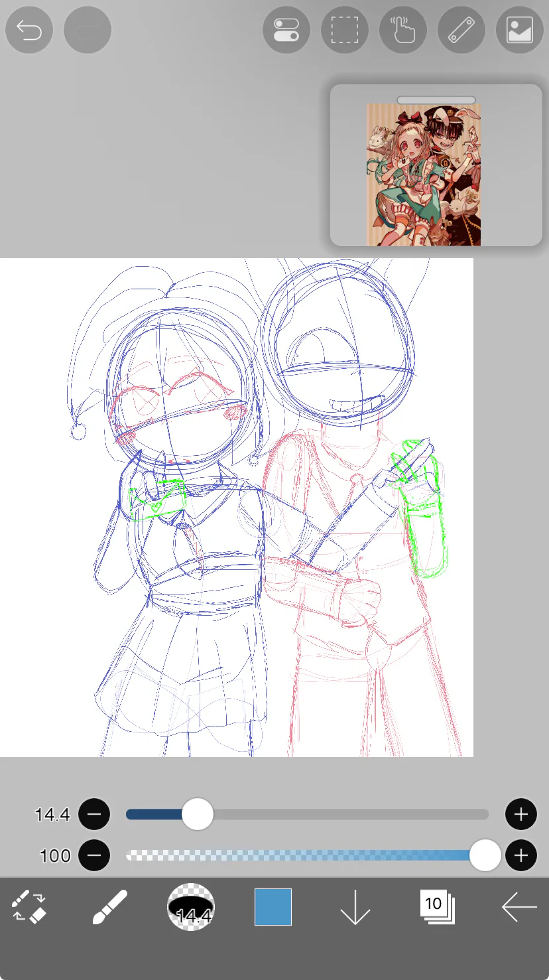Viewport: 549px width, 980px height.
Task: Decrease opacity with minus button
Action: (94, 855)
